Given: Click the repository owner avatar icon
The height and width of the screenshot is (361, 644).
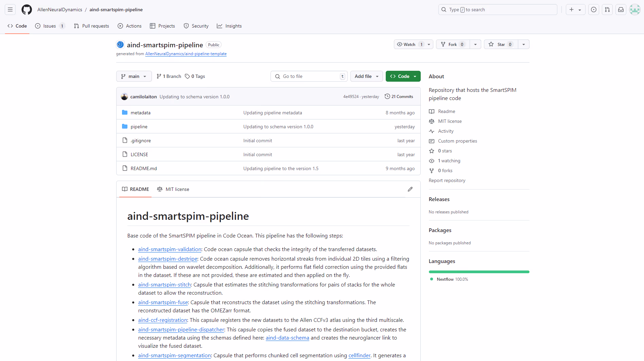Looking at the screenshot, I should pos(120,45).
